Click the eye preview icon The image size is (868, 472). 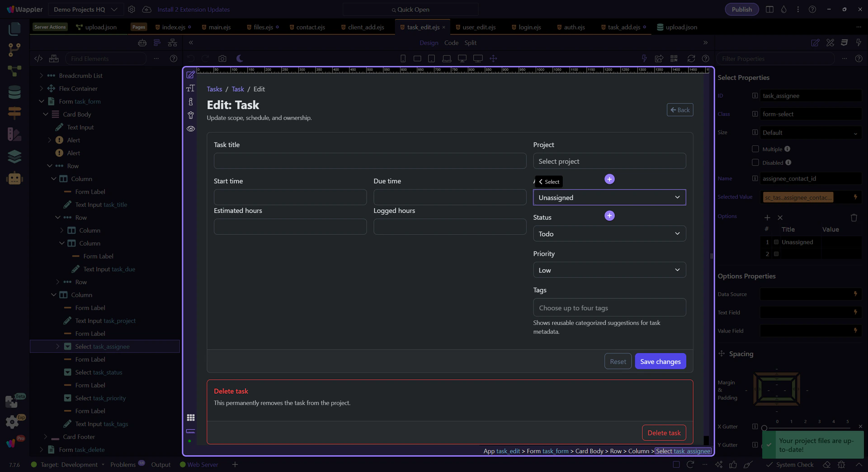[191, 129]
